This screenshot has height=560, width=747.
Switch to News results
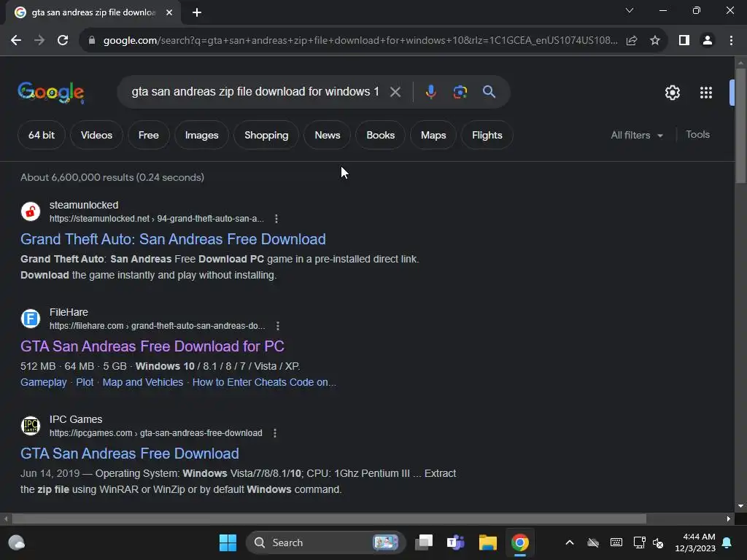328,135
